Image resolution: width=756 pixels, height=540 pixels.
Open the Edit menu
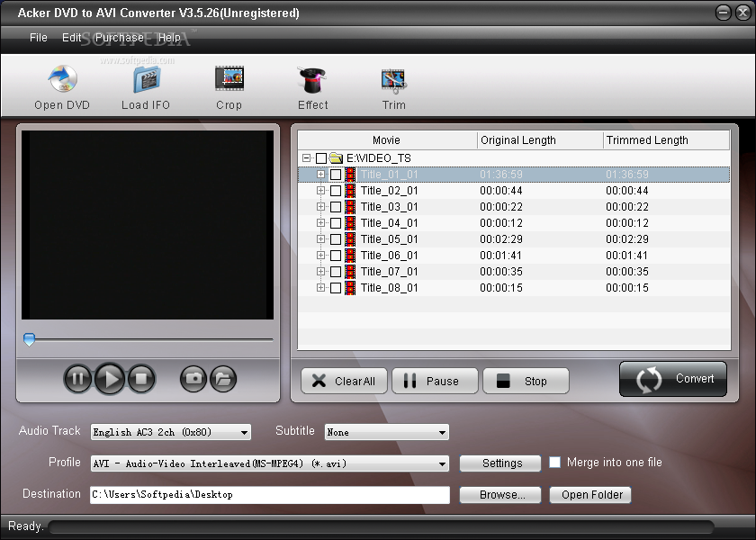click(72, 38)
